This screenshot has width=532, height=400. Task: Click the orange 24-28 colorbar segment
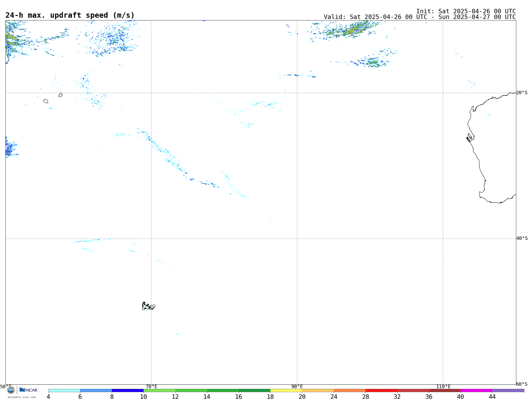coord(350,390)
